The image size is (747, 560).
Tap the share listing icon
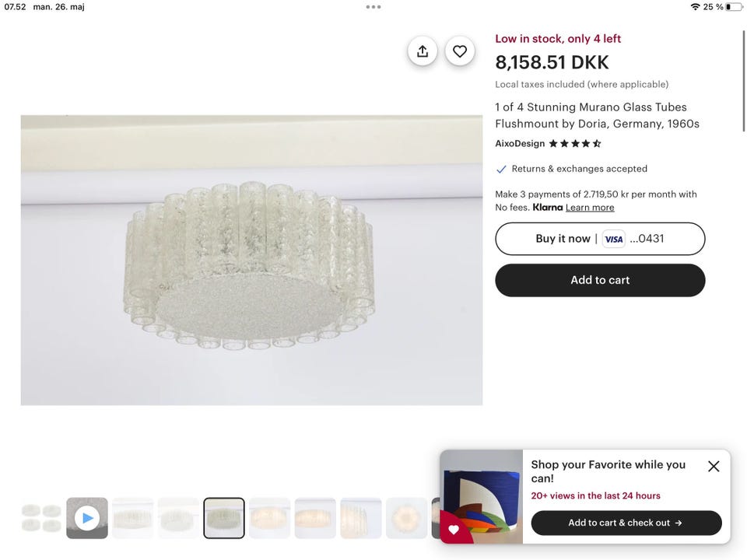coord(423,51)
